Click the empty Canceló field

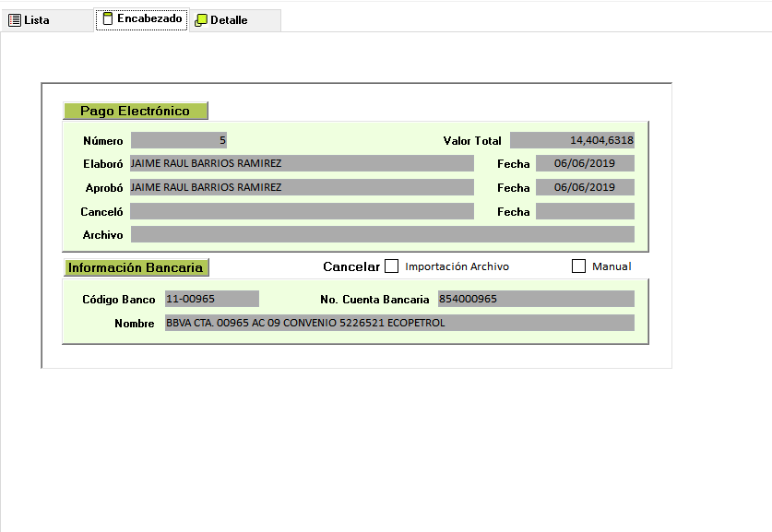302,211
